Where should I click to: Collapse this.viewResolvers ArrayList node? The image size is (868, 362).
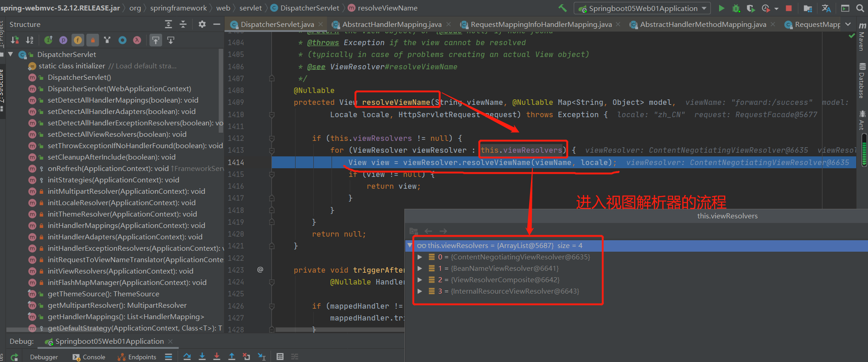click(410, 245)
